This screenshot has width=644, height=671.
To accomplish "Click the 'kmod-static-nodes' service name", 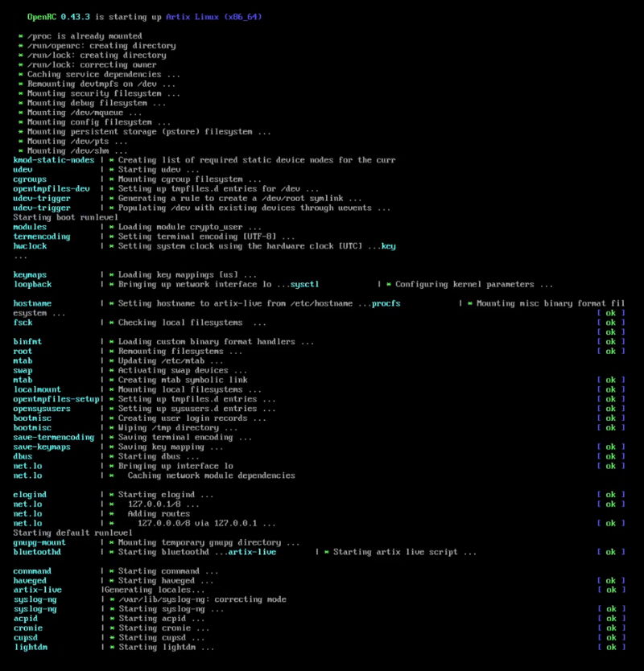I will coord(53,160).
